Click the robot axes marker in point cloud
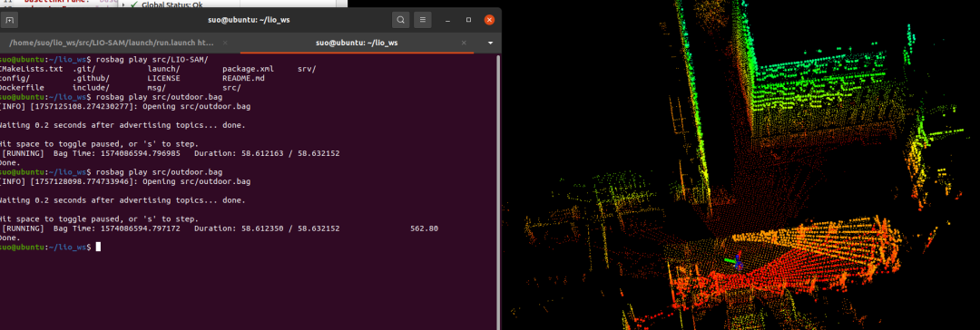 [x=736, y=261]
